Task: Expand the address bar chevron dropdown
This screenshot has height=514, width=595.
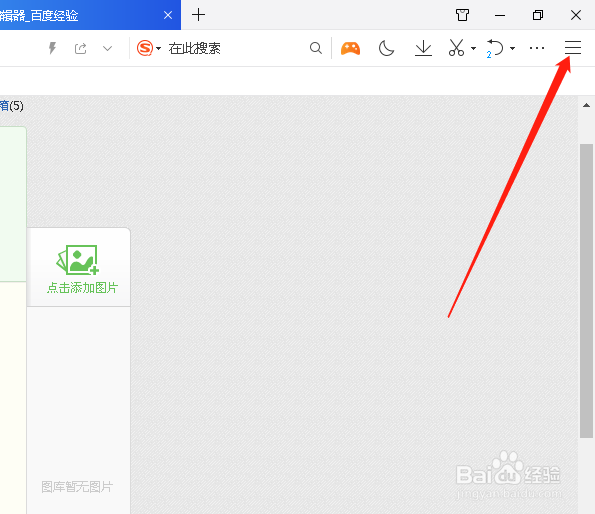Action: [x=108, y=48]
